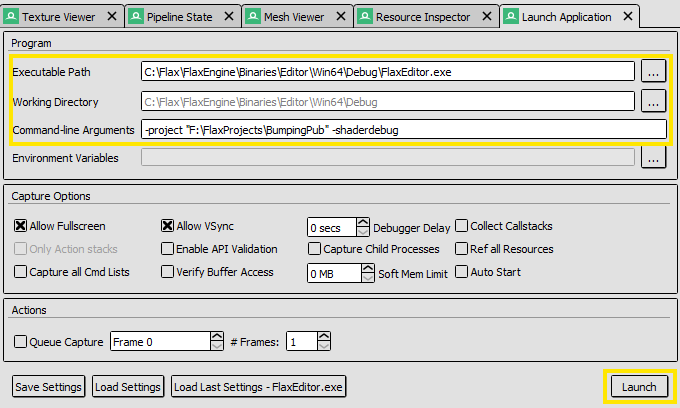Image resolution: width=680 pixels, height=408 pixels.
Task: Open the Environment Variables editor button
Action: click(x=653, y=157)
